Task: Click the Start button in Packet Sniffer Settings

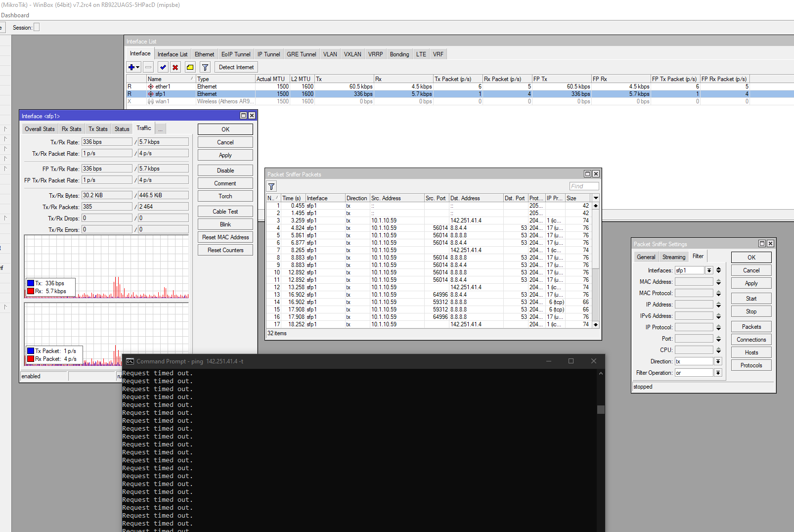Action: pyautogui.click(x=751, y=299)
